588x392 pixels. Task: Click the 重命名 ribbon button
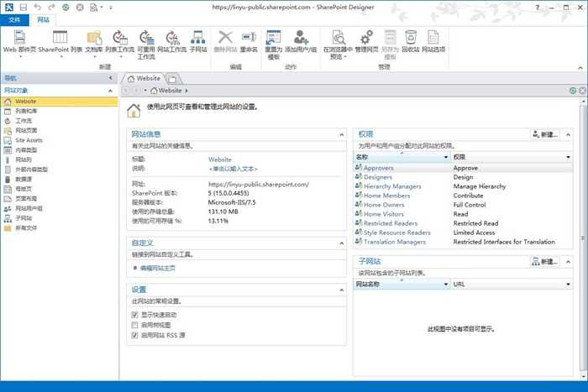point(249,42)
